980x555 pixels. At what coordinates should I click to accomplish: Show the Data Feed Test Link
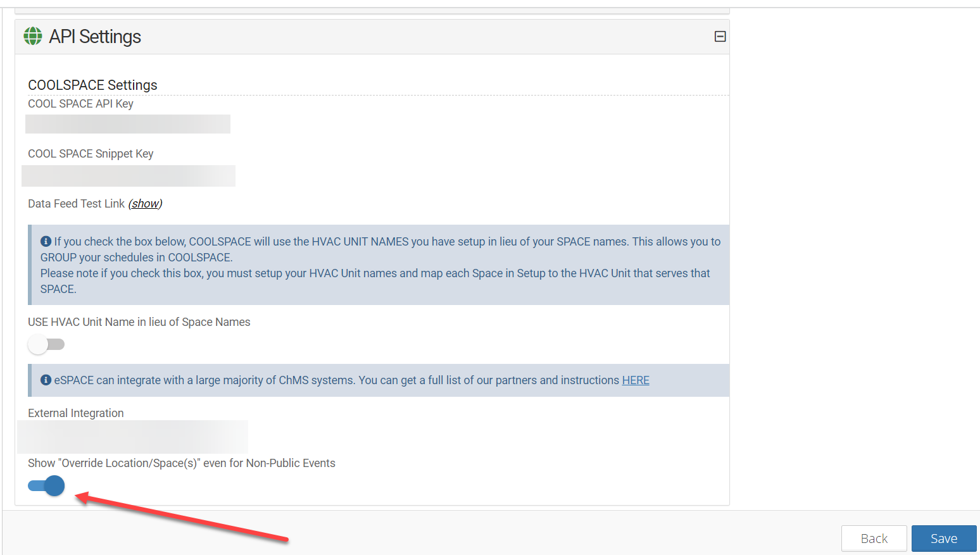coord(145,204)
